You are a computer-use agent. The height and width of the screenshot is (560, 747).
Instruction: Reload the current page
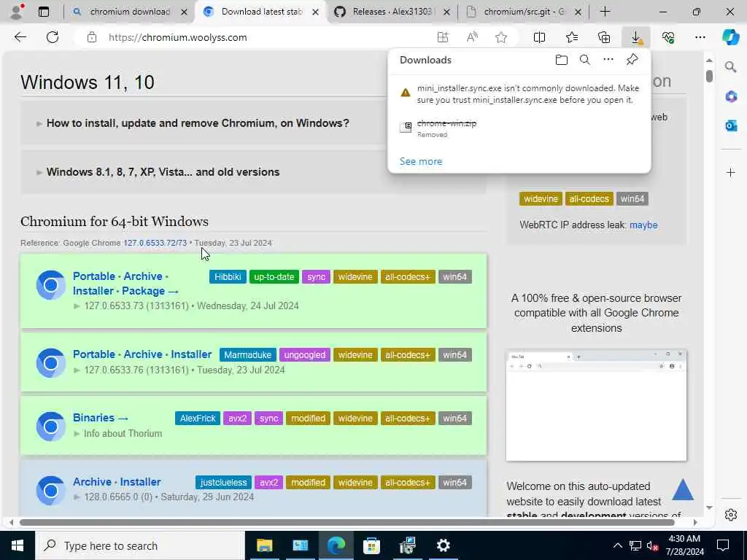click(53, 37)
